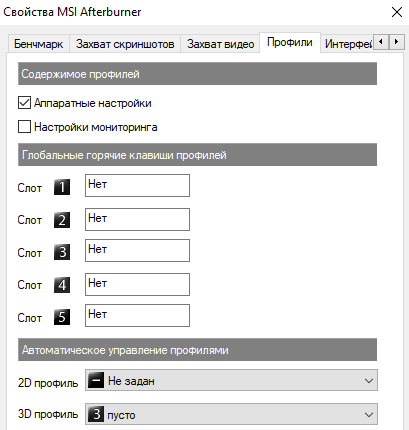The width and height of the screenshot is (409, 430).
Task: Click the slot 1 number icon
Action: tap(62, 187)
